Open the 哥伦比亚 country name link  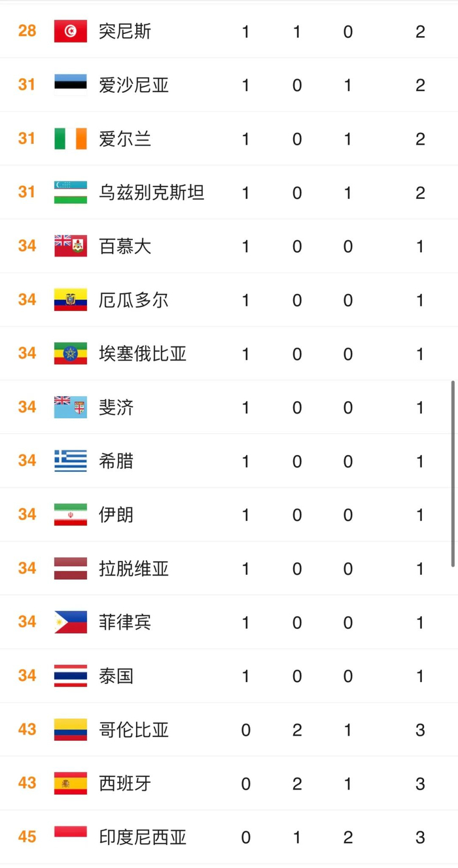click(133, 729)
